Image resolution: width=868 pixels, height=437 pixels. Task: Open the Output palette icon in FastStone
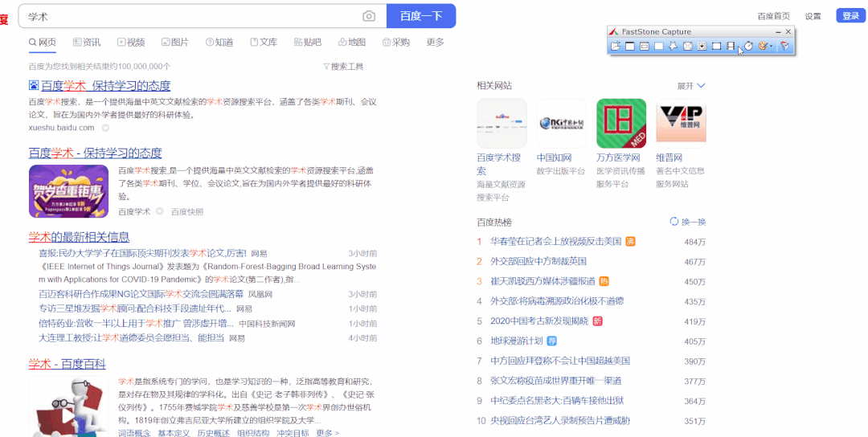(763, 46)
